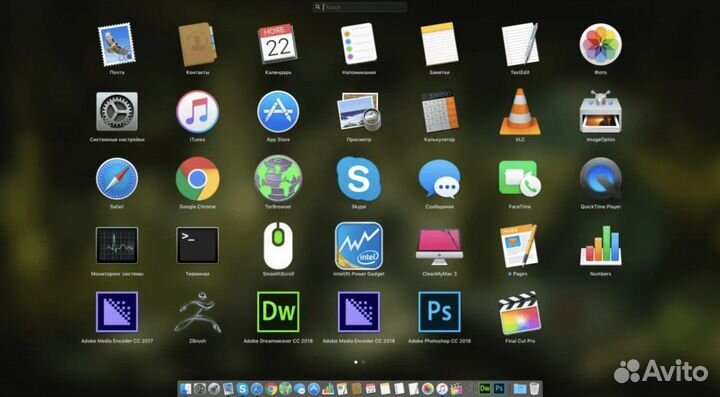Launch iTunes from the Launchpad grid
The width and height of the screenshot is (720, 397).
click(197, 112)
